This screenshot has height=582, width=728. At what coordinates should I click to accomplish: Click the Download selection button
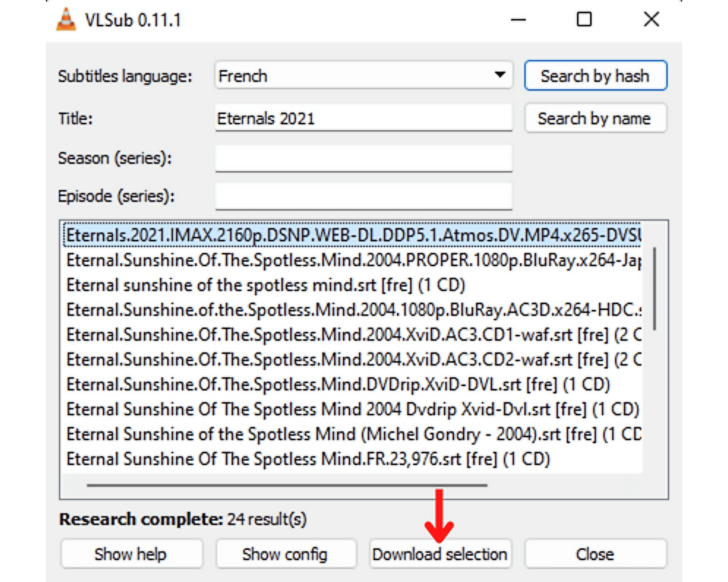pyautogui.click(x=440, y=554)
